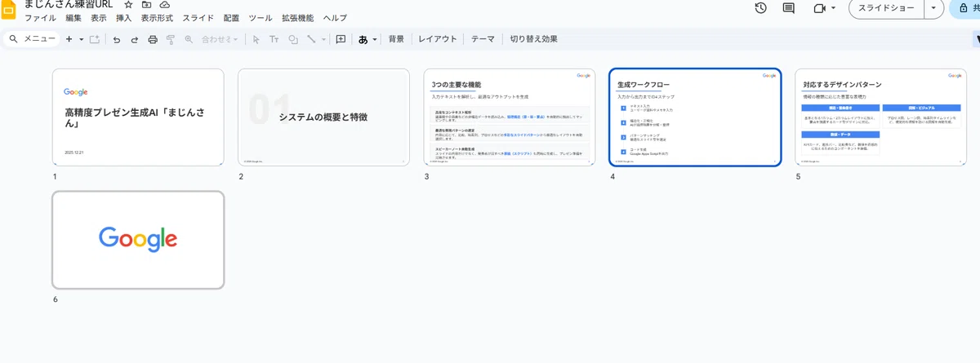The image size is (980, 363).
Task: Click the テーマ button
Action: [x=483, y=39]
